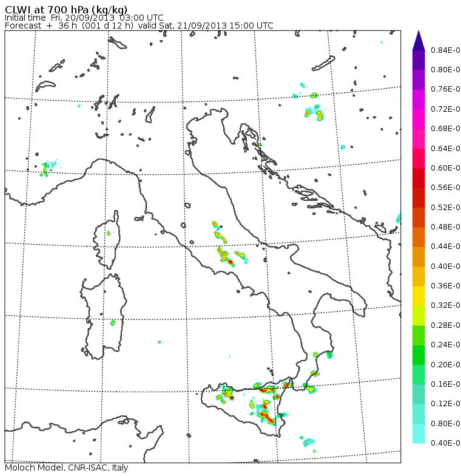Select the colour band just below the 0.84E-0 label
Image resolution: width=461 pixels, height=476 pixels.
click(x=419, y=60)
